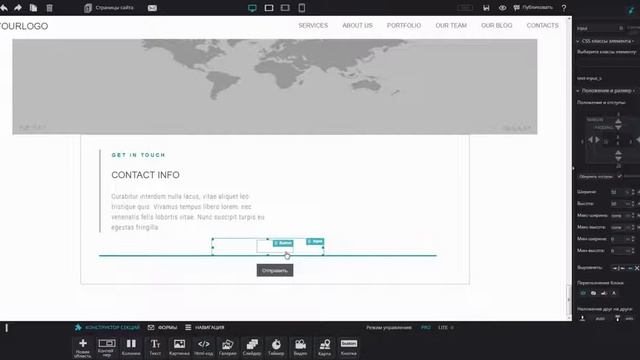640x360 pixels.
Task: Click the envelope mail icon in top toolbar
Action: [152, 8]
